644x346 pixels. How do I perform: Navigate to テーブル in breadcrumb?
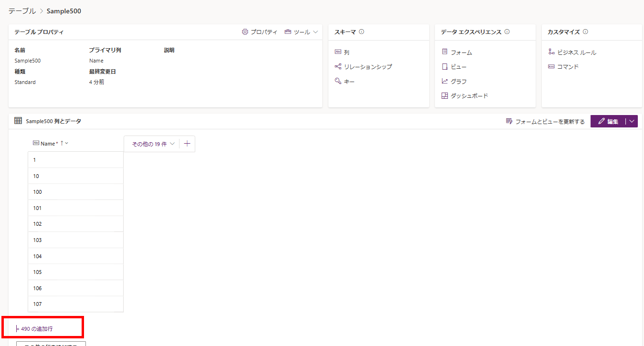pos(22,10)
